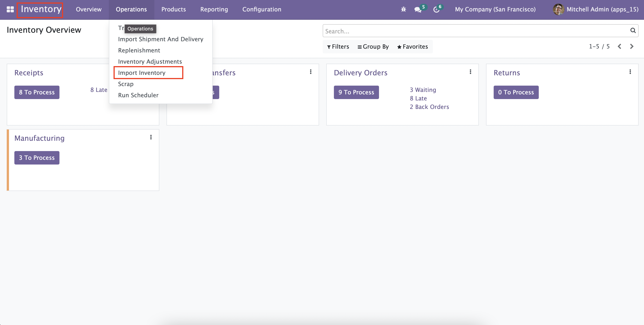Open Returns card kebab menu
The height and width of the screenshot is (325, 644).
click(x=630, y=72)
